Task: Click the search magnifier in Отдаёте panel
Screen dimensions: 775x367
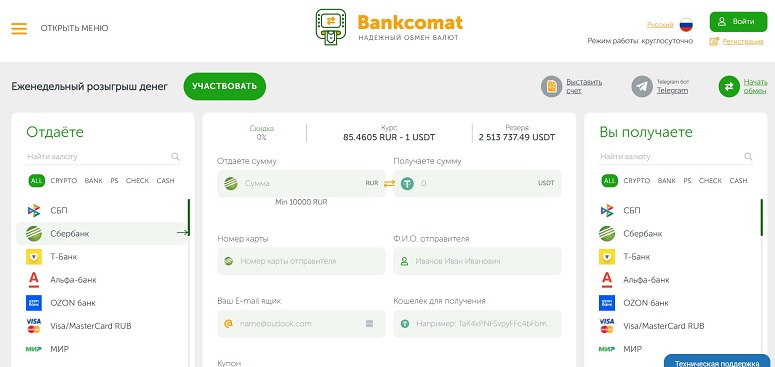Action: 175,157
